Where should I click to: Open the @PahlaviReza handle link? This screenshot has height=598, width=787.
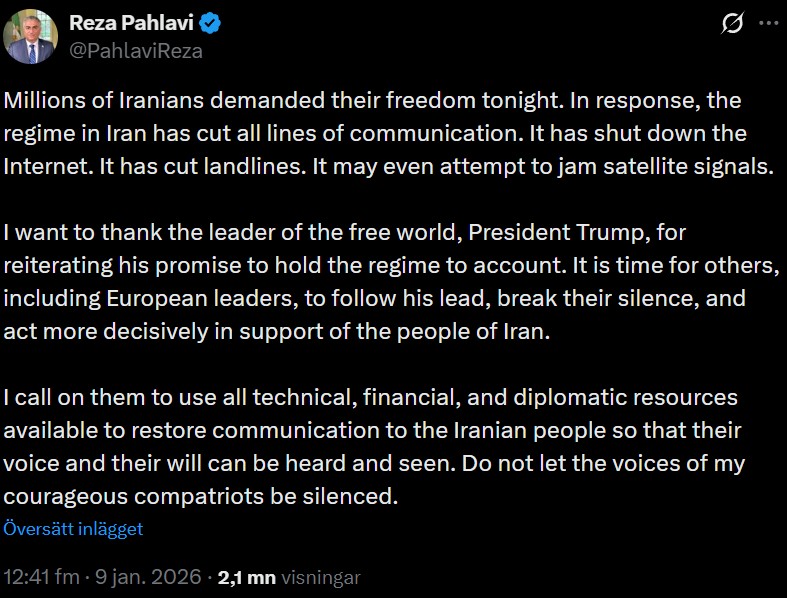(x=136, y=50)
